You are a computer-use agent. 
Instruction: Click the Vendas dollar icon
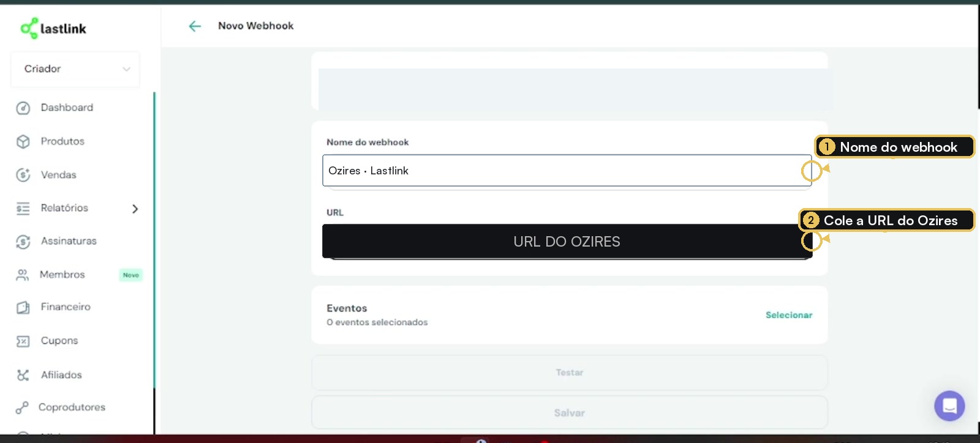[x=23, y=175]
